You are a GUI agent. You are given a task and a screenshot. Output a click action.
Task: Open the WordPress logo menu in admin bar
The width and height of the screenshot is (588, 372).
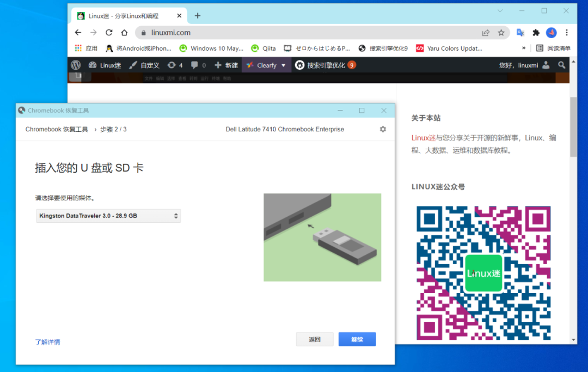pyautogui.click(x=76, y=65)
